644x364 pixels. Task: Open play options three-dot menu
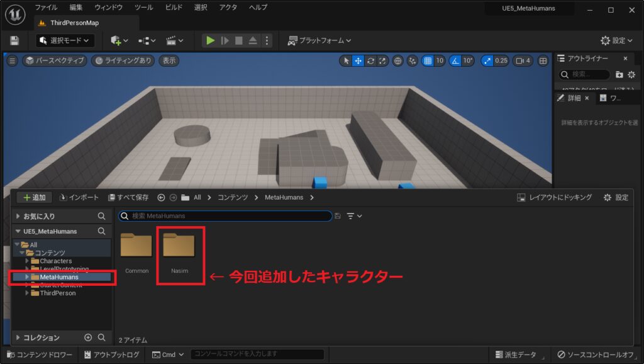267,40
